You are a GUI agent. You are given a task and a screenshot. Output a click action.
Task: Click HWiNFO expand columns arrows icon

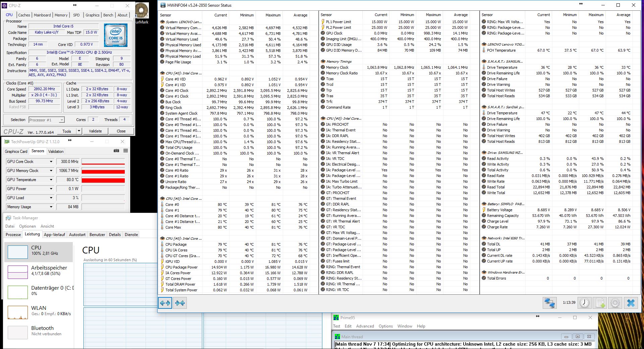(x=165, y=303)
